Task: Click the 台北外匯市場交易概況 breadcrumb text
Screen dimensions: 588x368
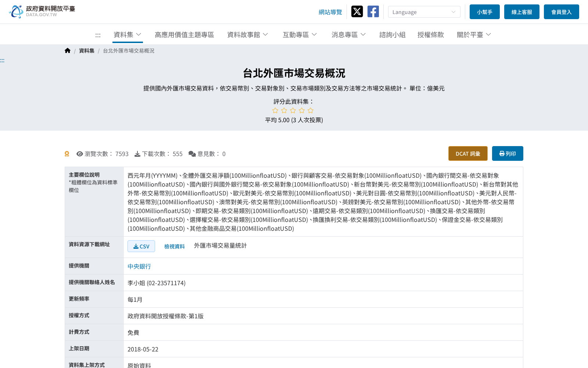Action: pos(129,51)
